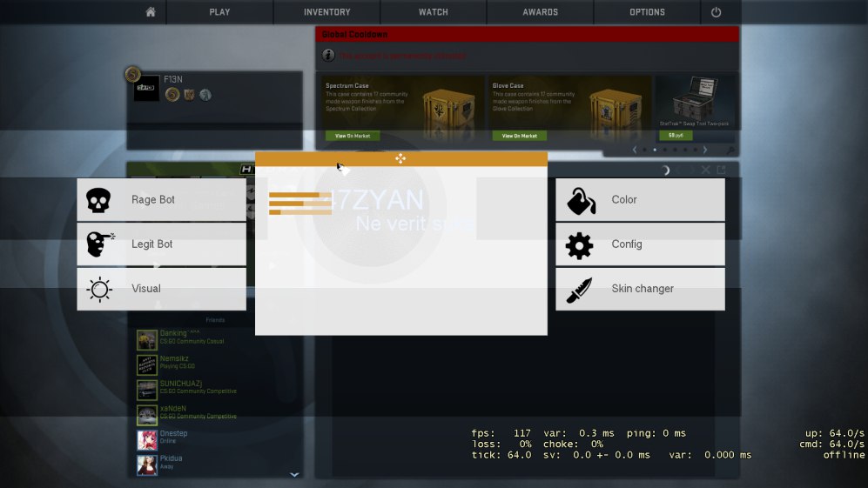868x488 pixels.
Task: Open the WATCH menu
Action: 433,11
